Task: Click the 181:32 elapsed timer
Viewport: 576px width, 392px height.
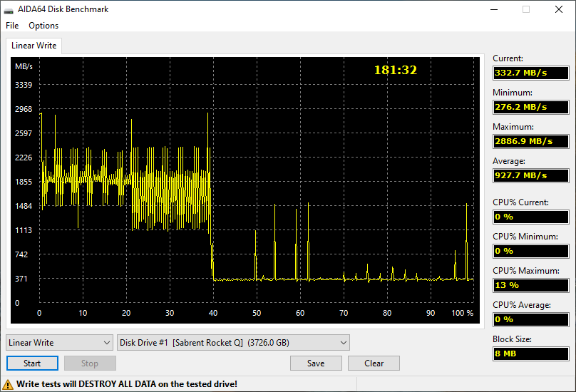Action: pos(395,70)
